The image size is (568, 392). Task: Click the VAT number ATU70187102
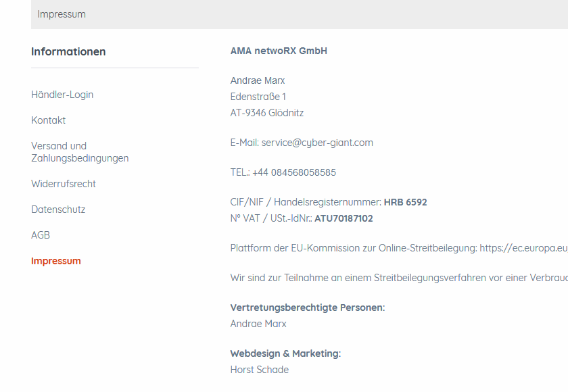click(344, 218)
